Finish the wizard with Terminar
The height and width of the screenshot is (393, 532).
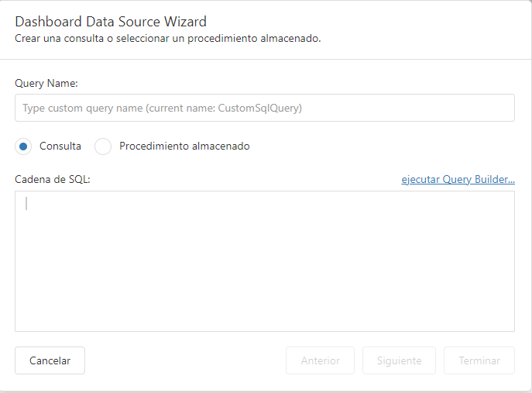pyautogui.click(x=479, y=360)
